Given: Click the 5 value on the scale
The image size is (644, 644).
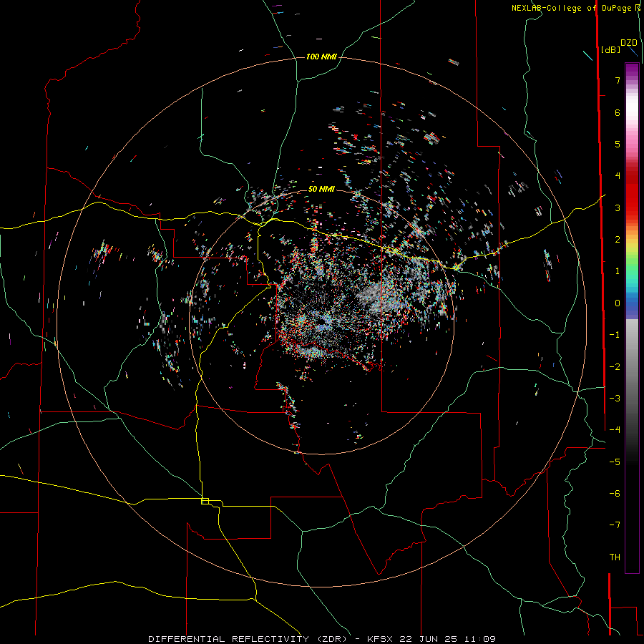Looking at the screenshot, I should 618,144.
